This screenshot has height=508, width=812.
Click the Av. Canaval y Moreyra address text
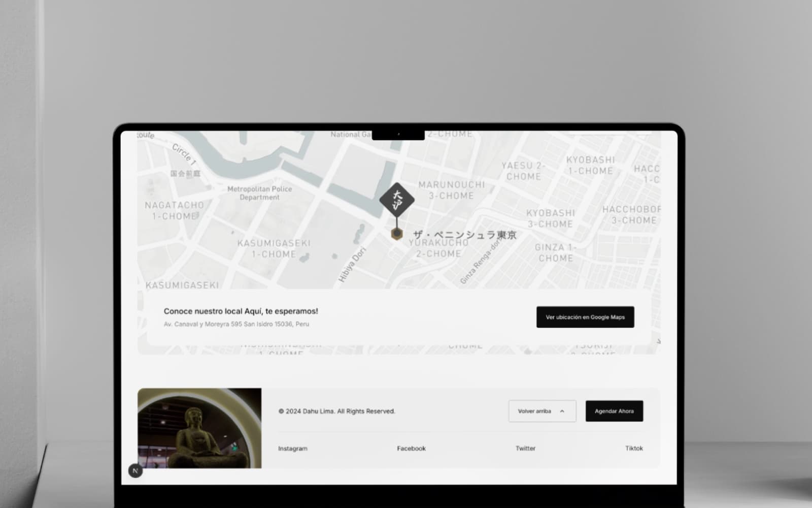click(236, 324)
